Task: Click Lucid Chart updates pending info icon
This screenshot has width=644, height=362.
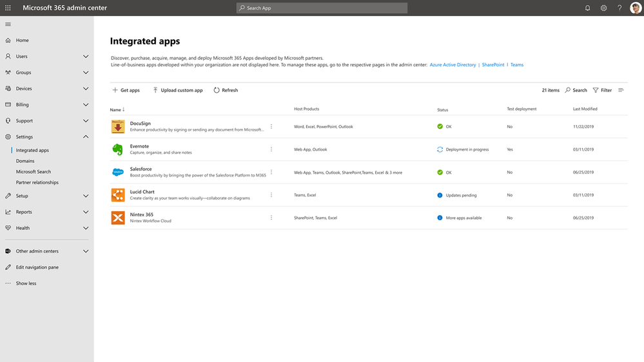Action: (440, 195)
